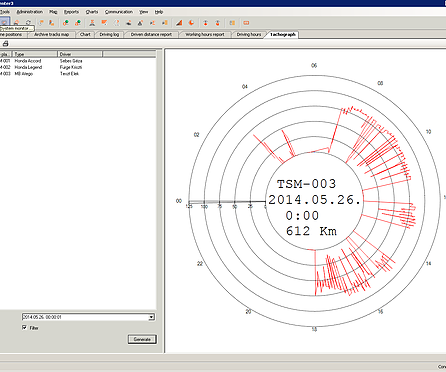The height and width of the screenshot is (372, 446).
Task: Open the Working hours report tab
Action: tap(205, 34)
